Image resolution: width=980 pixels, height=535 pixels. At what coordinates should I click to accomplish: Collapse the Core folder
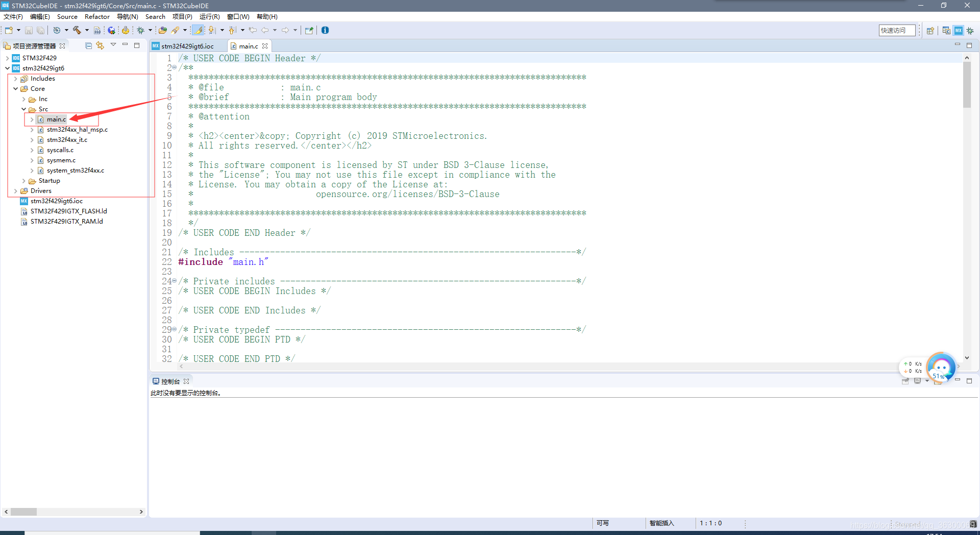coord(15,89)
